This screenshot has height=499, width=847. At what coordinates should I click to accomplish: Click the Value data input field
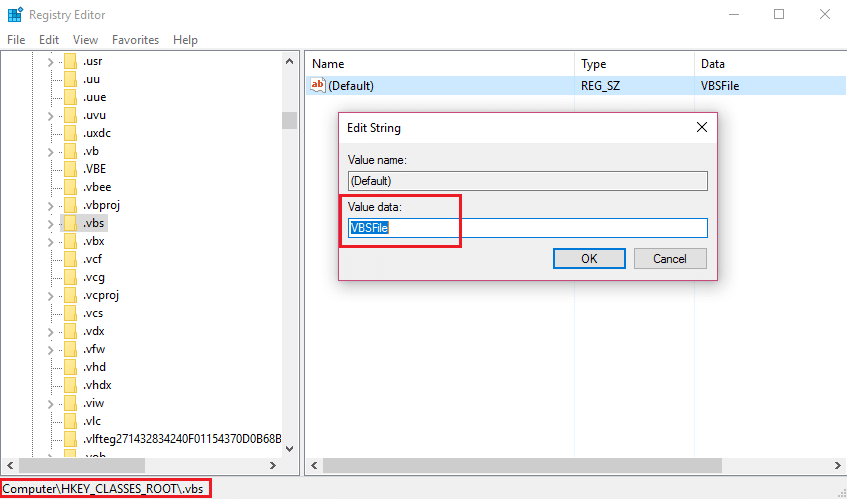[528, 228]
